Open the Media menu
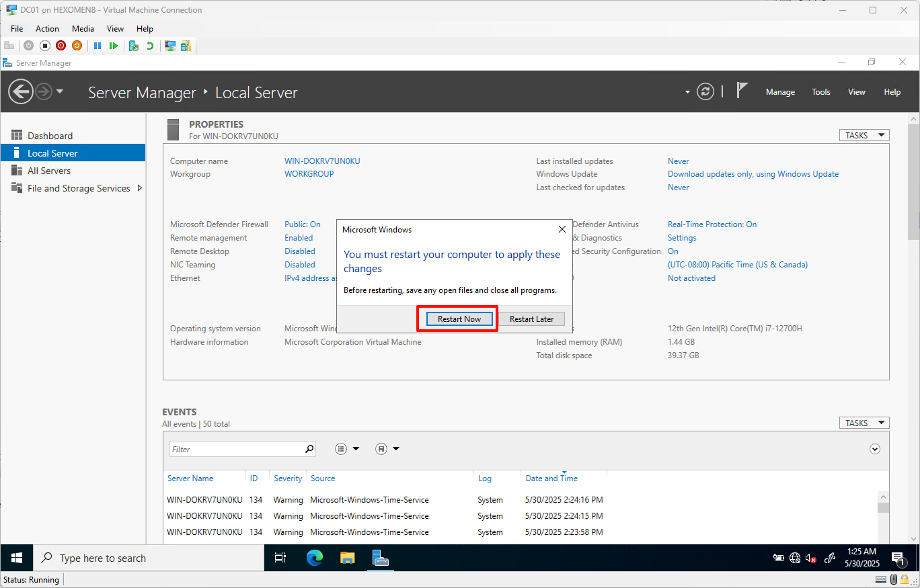920x588 pixels. pos(83,29)
